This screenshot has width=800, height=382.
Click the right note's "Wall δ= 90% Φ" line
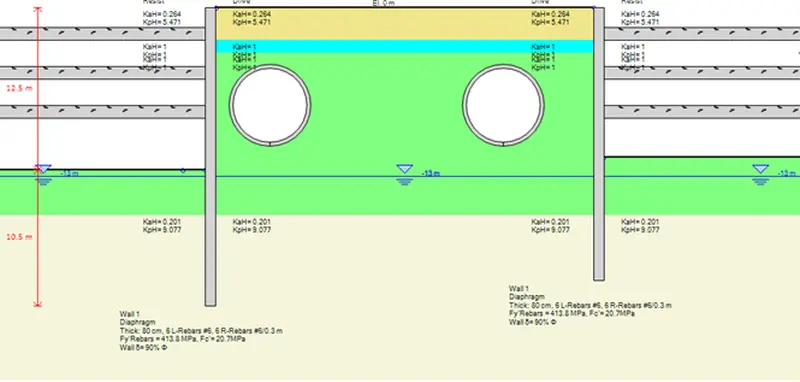pyautogui.click(x=533, y=322)
